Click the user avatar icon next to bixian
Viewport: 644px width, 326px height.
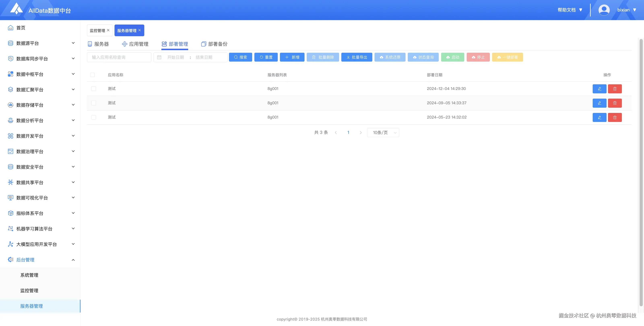tap(604, 10)
